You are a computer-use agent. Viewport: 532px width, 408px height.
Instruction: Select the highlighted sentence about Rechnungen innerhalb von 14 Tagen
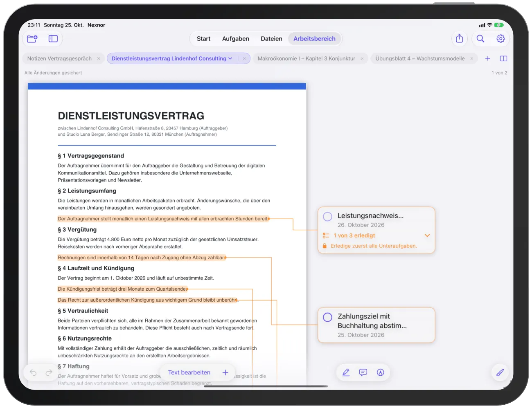pyautogui.click(x=142, y=258)
